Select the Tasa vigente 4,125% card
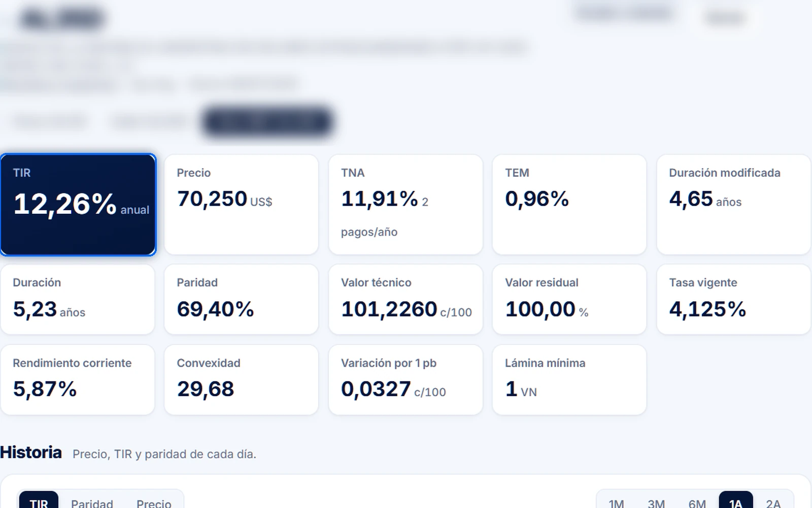 (x=734, y=299)
